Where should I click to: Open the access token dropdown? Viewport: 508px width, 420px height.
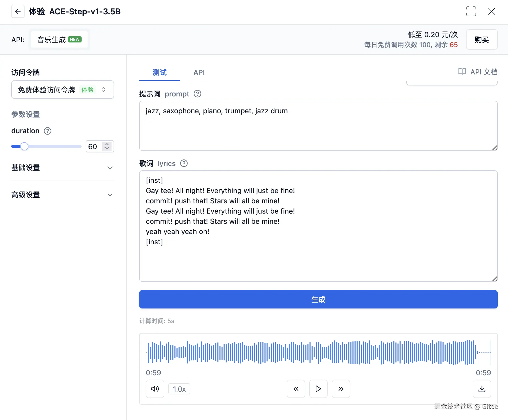pyautogui.click(x=62, y=90)
